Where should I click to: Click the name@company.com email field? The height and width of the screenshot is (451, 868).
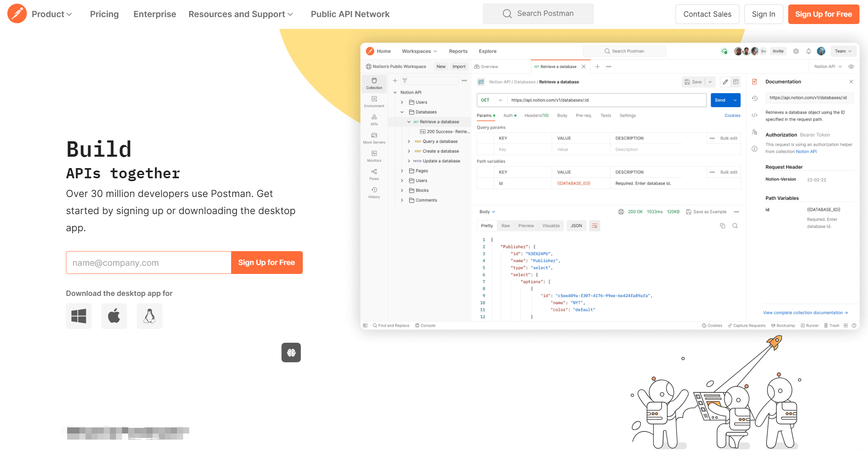pos(149,263)
